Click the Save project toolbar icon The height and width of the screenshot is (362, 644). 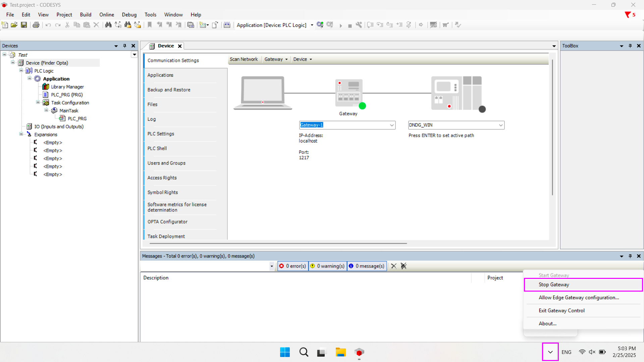coord(24,25)
